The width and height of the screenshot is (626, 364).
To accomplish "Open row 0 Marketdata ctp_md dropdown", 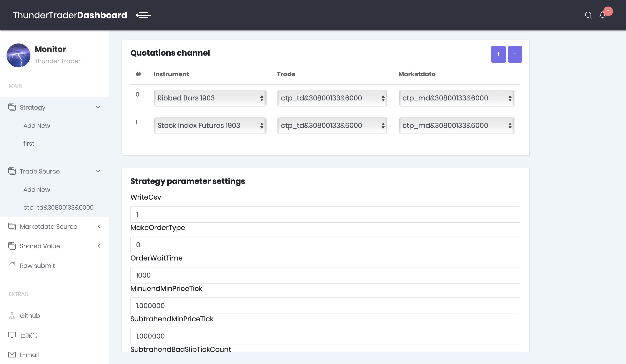I will [456, 98].
